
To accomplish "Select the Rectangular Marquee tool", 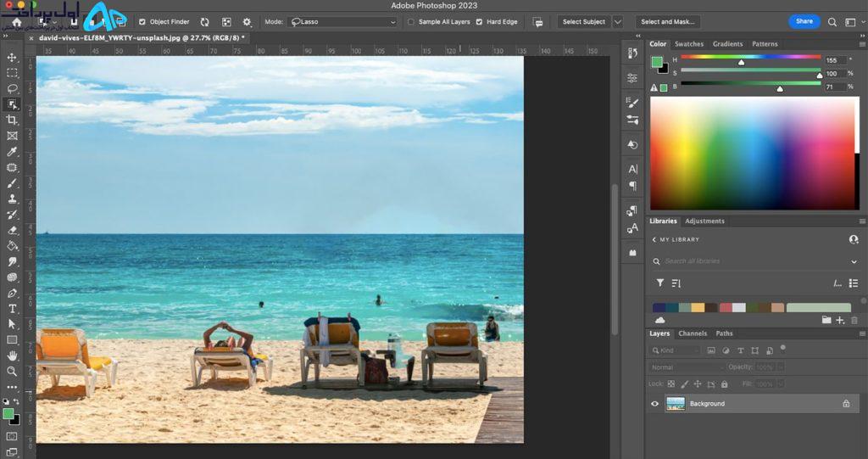I will click(12, 73).
